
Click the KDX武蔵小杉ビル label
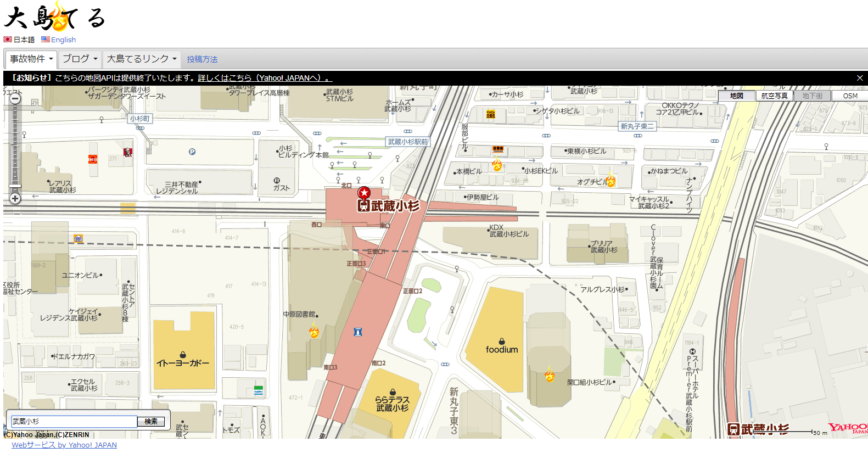[509, 231]
